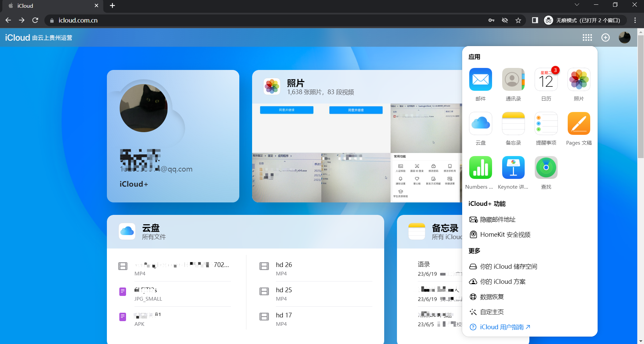Open the 语录 note
Screen dimensions: 644x344
click(x=440, y=269)
